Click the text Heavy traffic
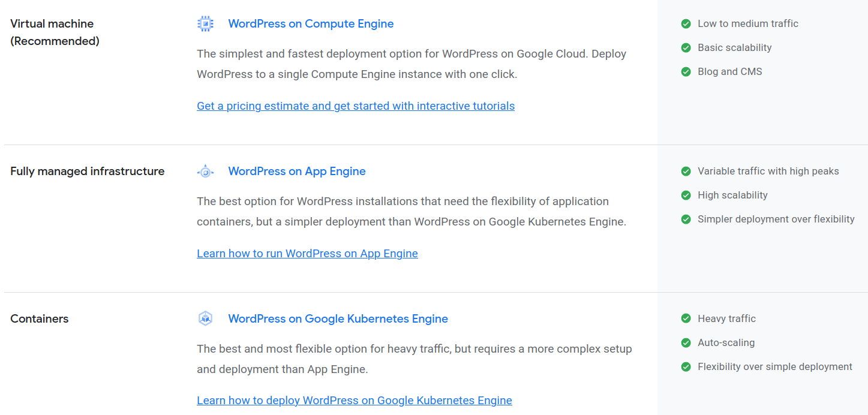The height and width of the screenshot is (415, 868). click(726, 319)
